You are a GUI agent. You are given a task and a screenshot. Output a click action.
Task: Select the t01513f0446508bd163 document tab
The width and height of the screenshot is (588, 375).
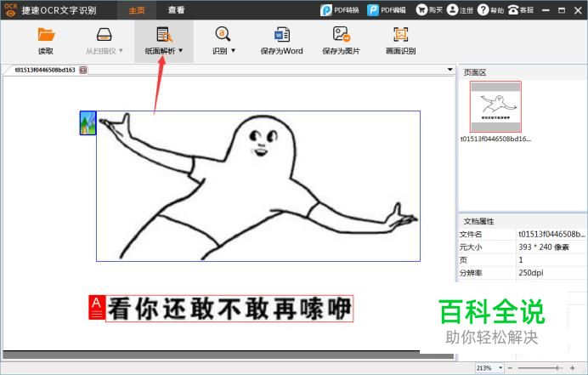[45, 70]
